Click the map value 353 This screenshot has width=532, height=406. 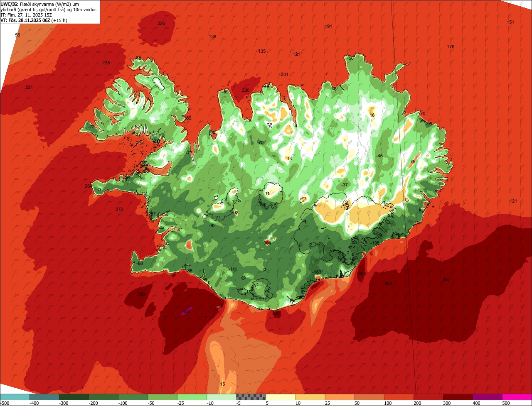(x=388, y=284)
